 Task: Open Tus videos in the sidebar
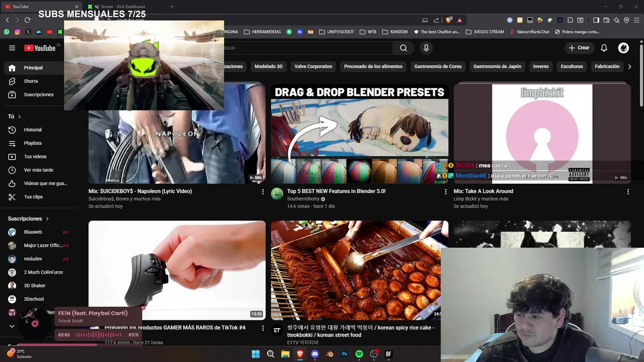35,156
